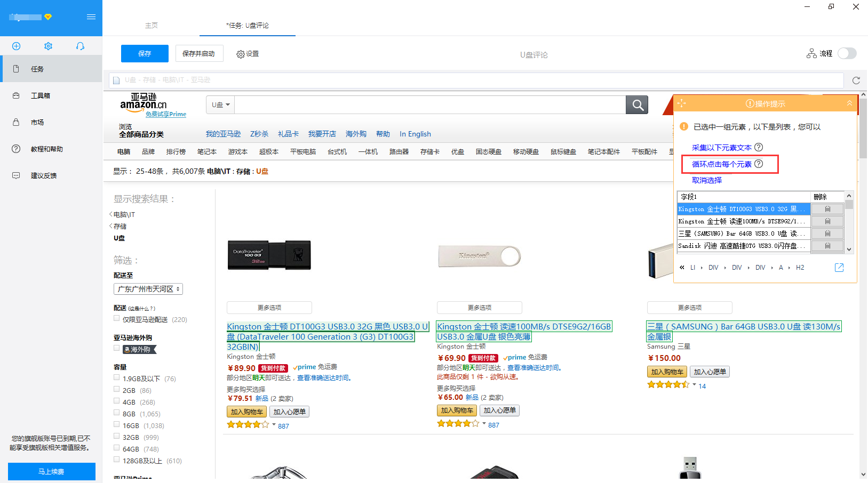
Task: Check the 1.9GB及以下 capacity checkbox
Action: 116,377
